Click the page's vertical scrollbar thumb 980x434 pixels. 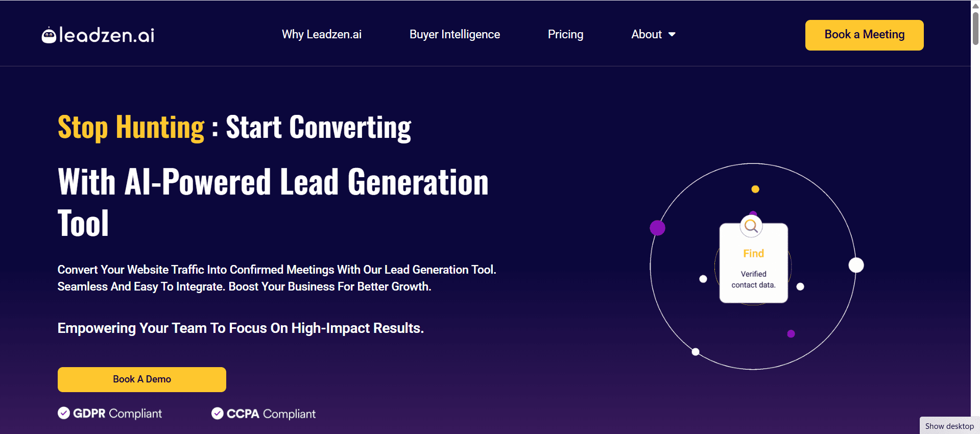pyautogui.click(x=975, y=28)
